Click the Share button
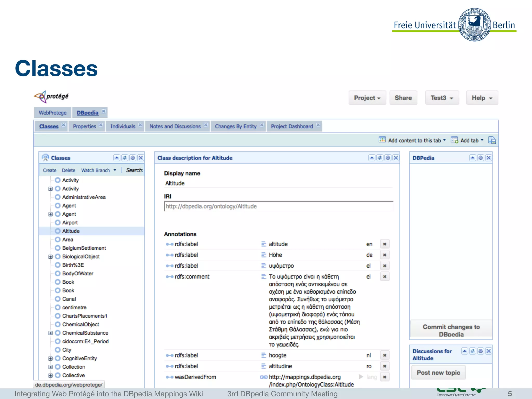Screen dimensions: 532x399 coord(403,98)
